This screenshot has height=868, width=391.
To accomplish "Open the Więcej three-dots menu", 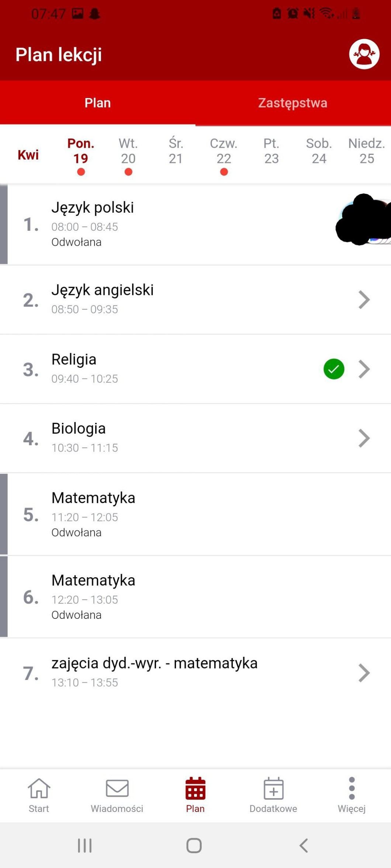I will coord(352,789).
